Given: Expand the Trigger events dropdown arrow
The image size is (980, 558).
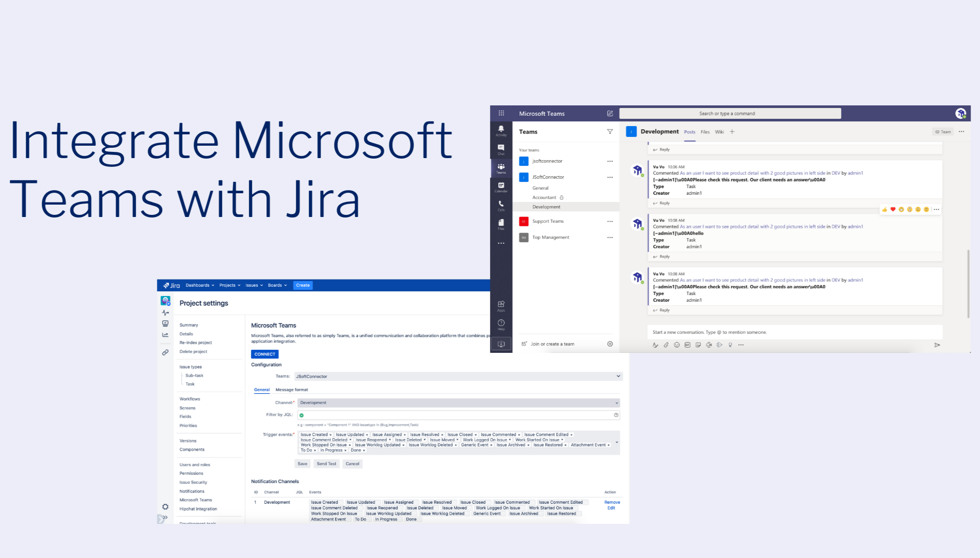Looking at the screenshot, I should click(x=617, y=442).
